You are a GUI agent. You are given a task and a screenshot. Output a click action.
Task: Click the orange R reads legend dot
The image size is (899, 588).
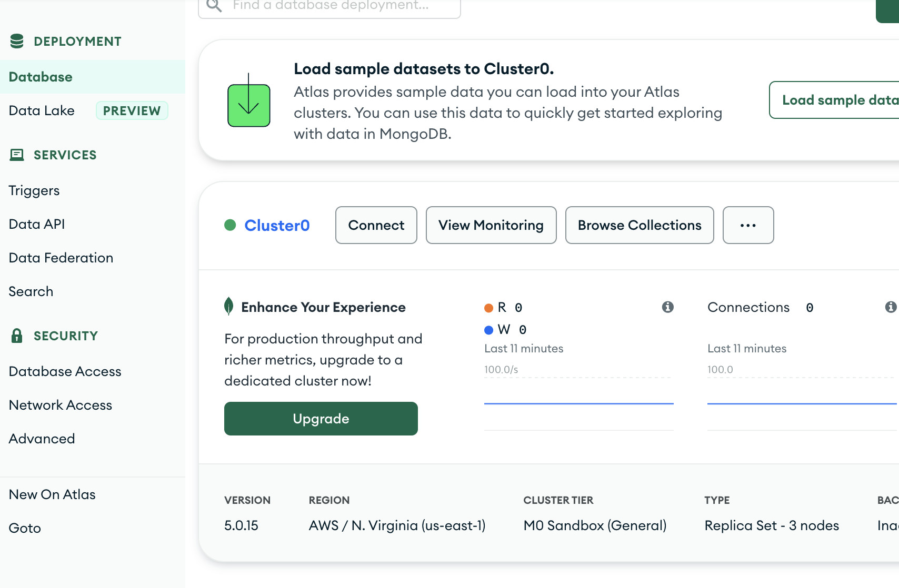[488, 308]
